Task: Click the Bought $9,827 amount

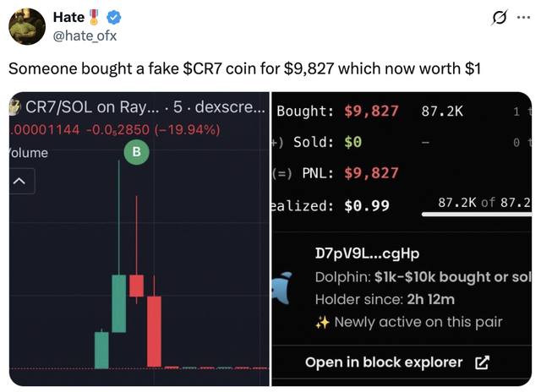Action: [x=372, y=111]
